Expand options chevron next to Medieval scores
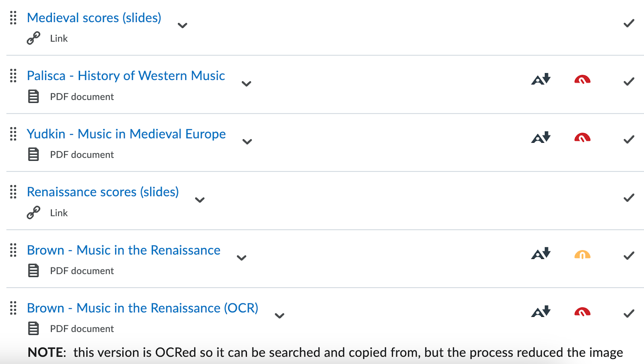Image resolution: width=644 pixels, height=364 pixels. 182,25
